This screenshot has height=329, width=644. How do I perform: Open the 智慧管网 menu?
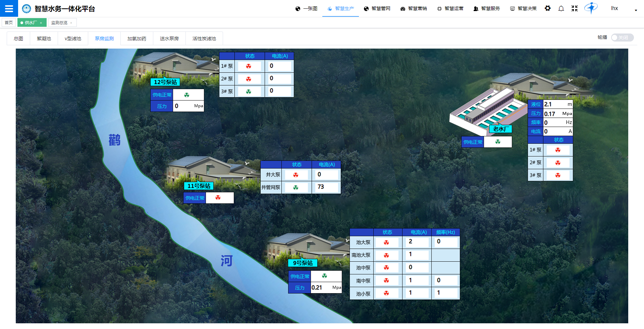click(x=377, y=8)
